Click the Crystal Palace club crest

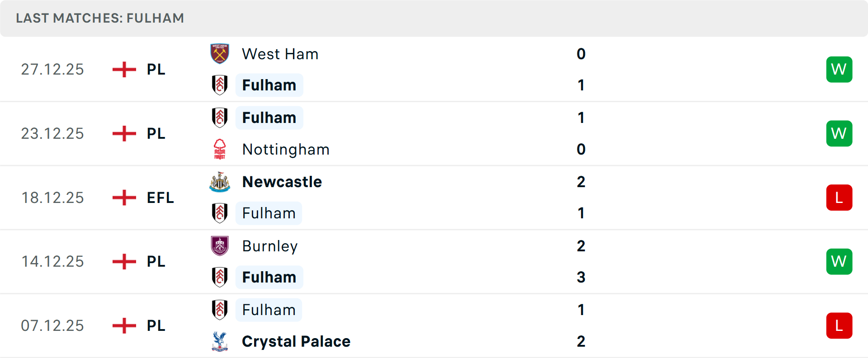220,341
